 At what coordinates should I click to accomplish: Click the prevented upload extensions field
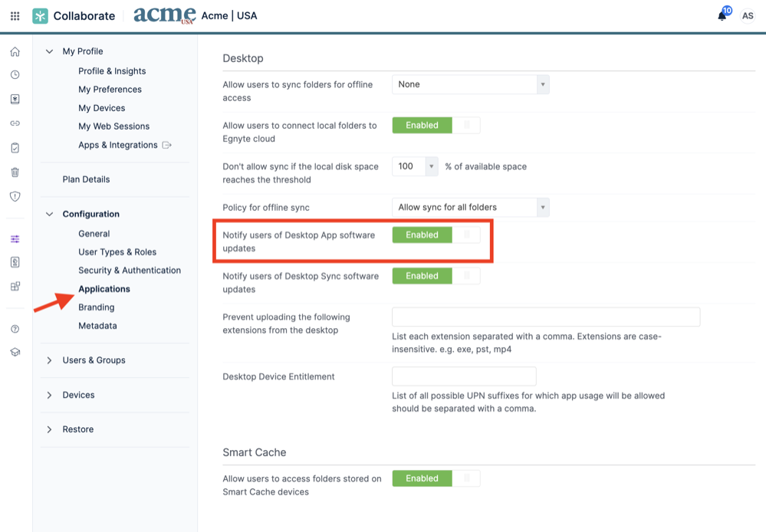click(546, 317)
